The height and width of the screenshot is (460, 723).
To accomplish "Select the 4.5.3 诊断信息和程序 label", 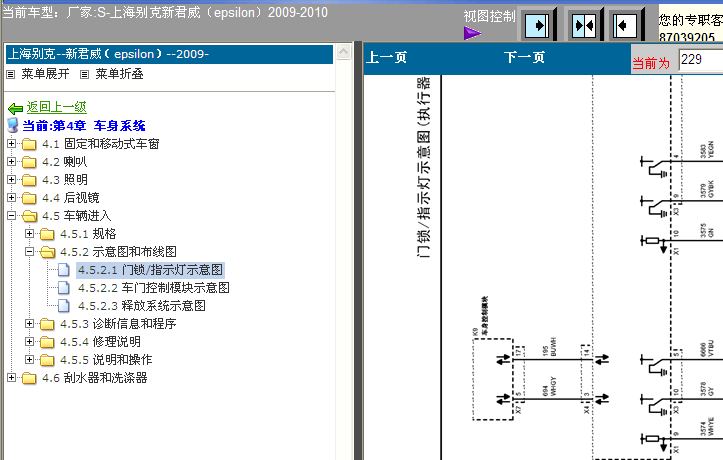I will tap(118, 324).
